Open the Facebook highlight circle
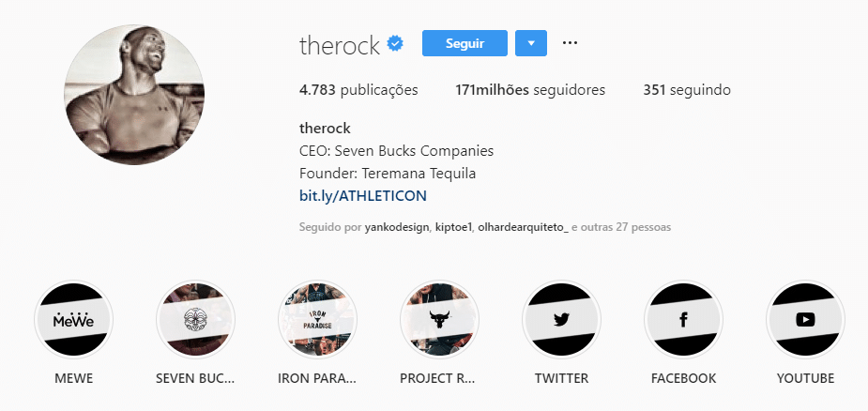The width and height of the screenshot is (868, 411). pyautogui.click(x=683, y=320)
